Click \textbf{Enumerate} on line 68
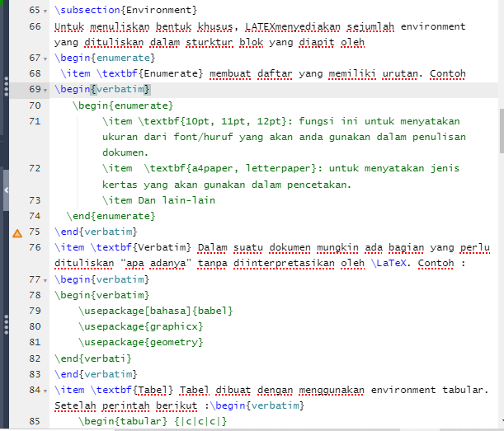Viewport: 504px width, 431px height. pyautogui.click(x=150, y=73)
